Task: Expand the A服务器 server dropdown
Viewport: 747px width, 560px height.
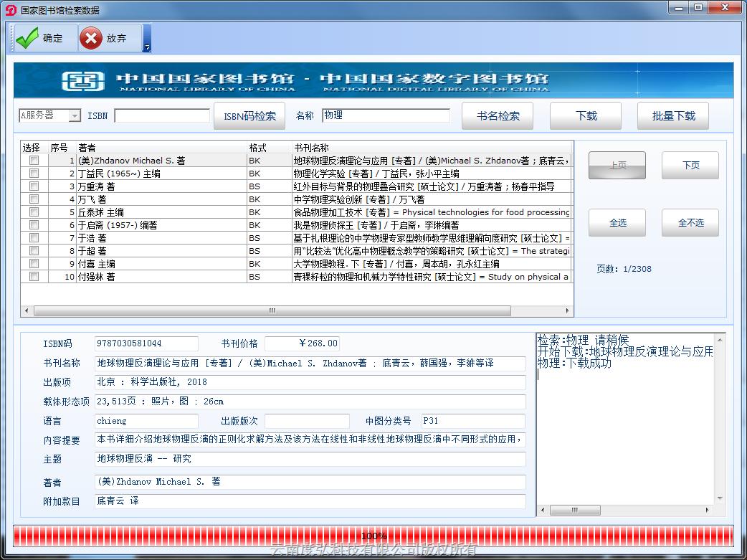Action: pos(75,115)
